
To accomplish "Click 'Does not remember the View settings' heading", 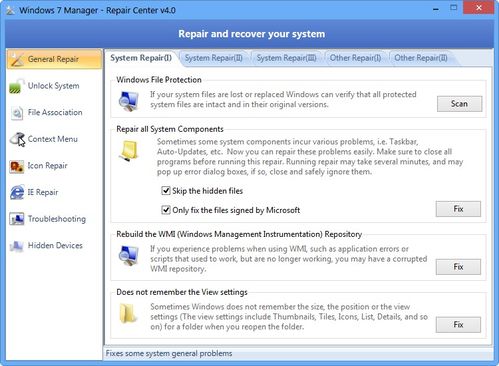I will click(x=182, y=292).
